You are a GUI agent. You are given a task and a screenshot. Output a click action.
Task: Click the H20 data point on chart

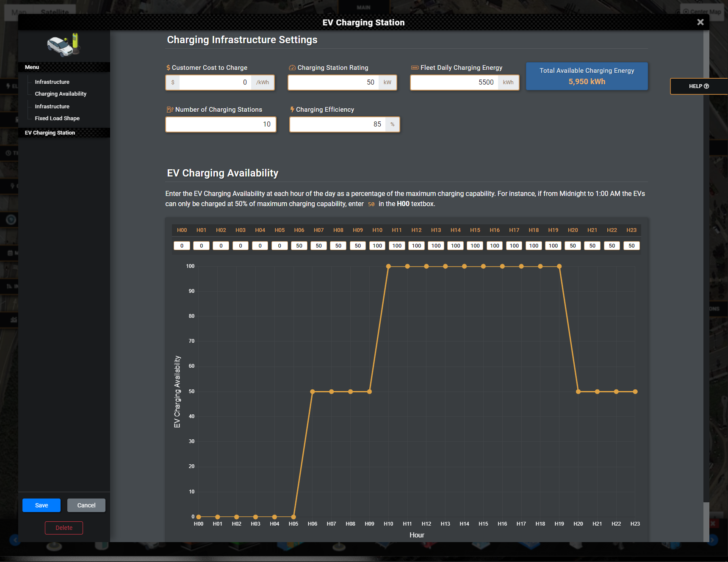[x=578, y=392]
